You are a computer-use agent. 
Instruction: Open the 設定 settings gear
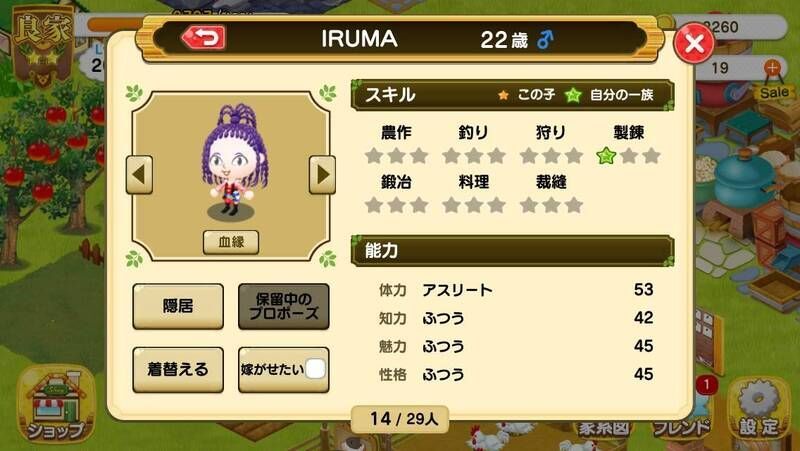coord(759,410)
